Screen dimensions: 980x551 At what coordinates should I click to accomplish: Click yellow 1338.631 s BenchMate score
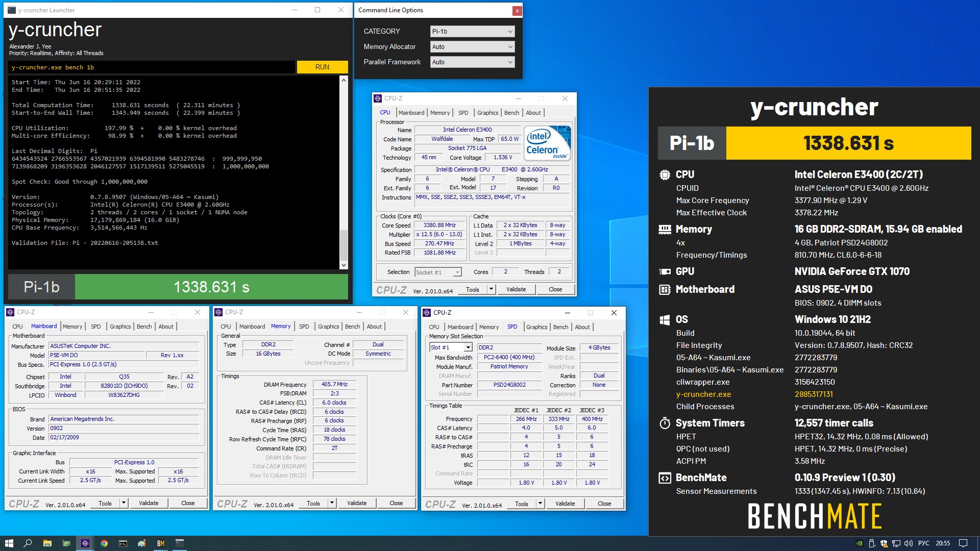[x=848, y=143]
